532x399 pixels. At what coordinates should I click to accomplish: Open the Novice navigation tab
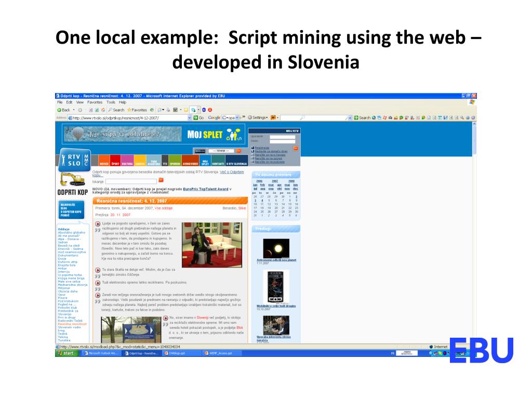tap(104, 161)
